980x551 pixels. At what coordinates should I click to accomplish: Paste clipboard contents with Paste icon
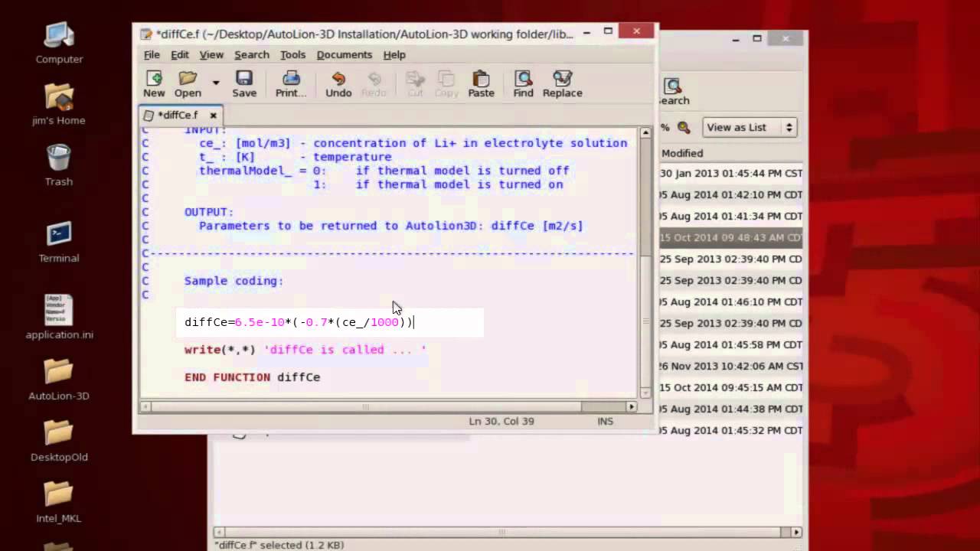coord(481,83)
